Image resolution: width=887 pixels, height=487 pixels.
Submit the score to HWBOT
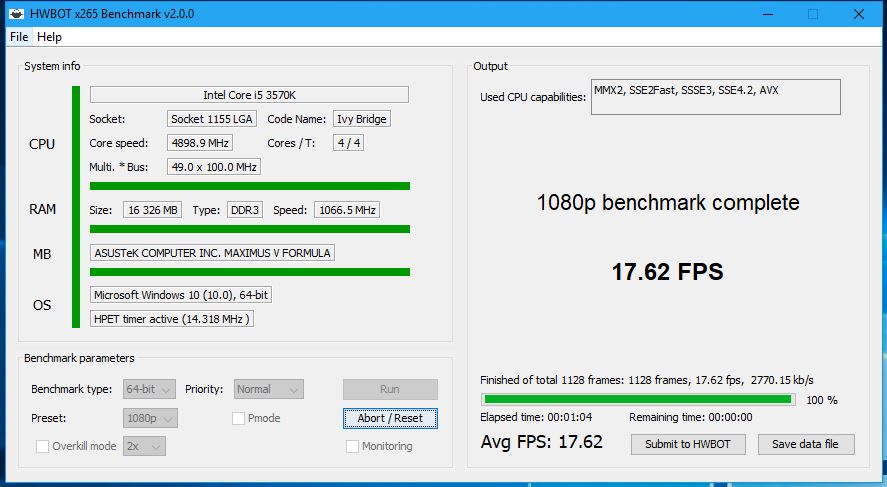coord(688,444)
